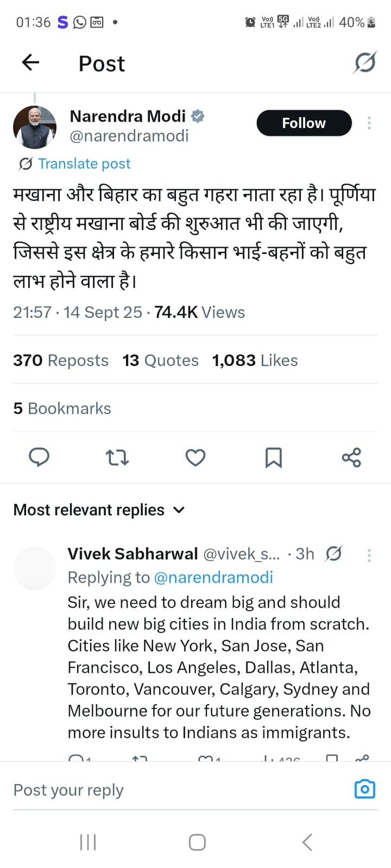Screen dimensions: 391x868
Task: Open Narendra Modi's profile picture
Action: click(35, 127)
